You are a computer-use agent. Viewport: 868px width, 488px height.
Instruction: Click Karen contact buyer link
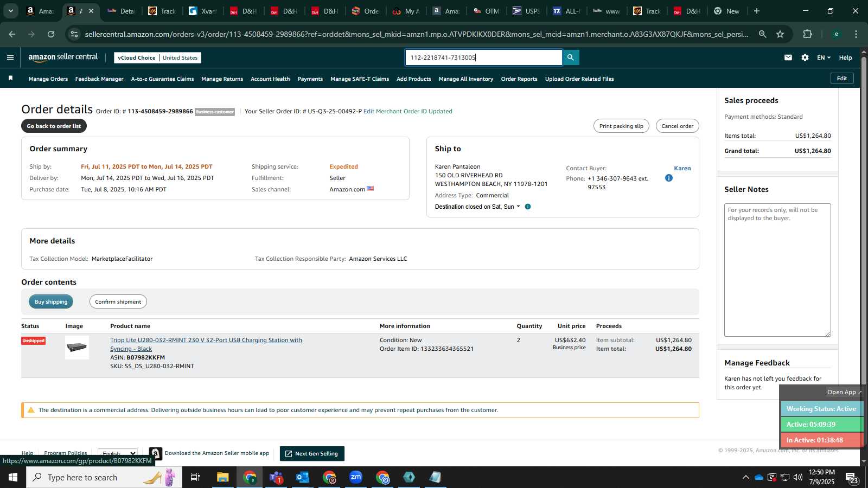tap(682, 168)
